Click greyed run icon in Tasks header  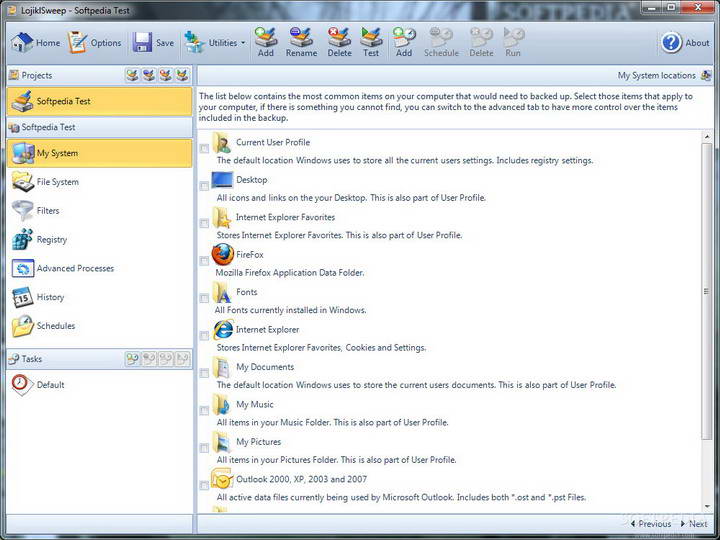click(182, 359)
